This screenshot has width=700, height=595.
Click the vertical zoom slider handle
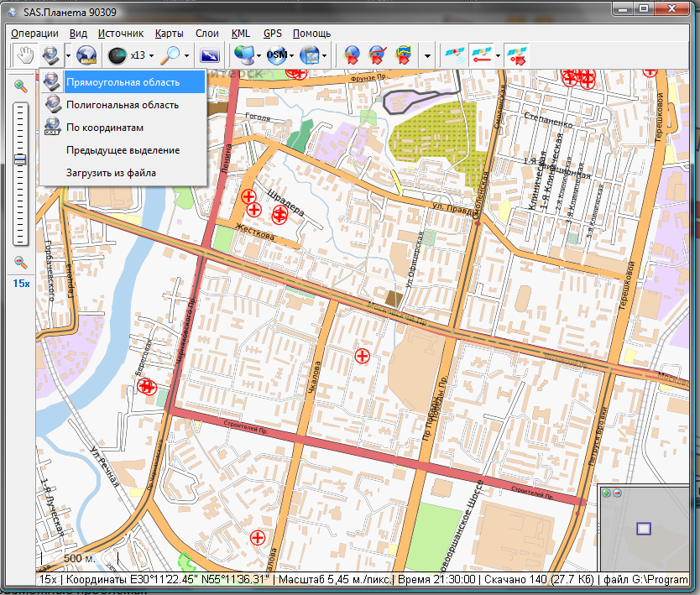(21, 159)
